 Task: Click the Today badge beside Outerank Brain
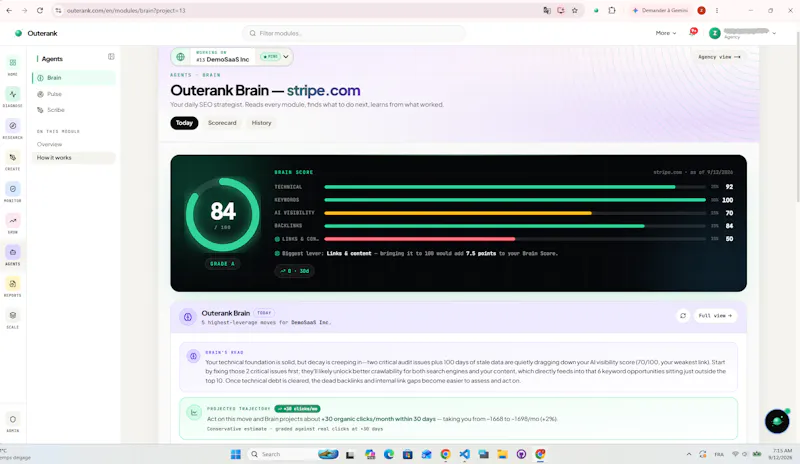click(264, 313)
